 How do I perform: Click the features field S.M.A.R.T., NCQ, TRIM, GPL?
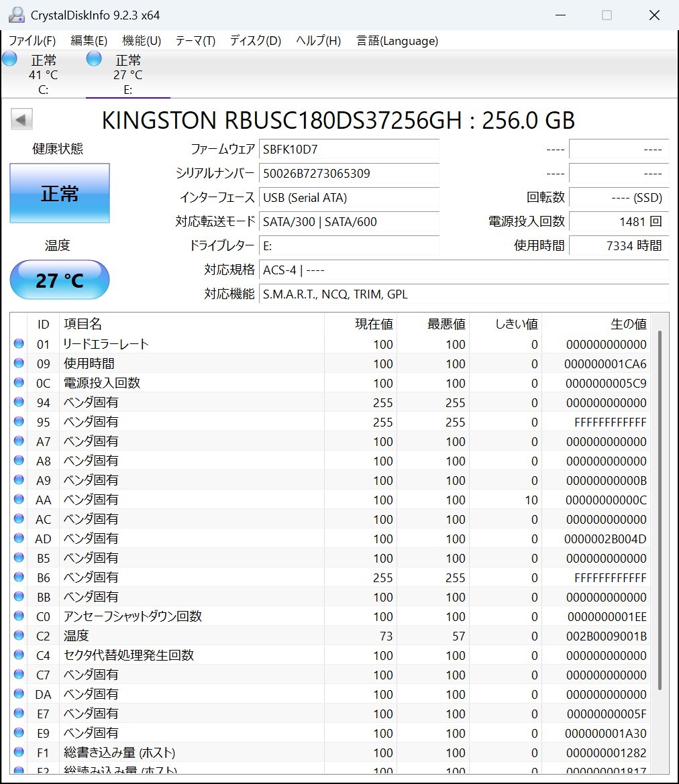[464, 294]
